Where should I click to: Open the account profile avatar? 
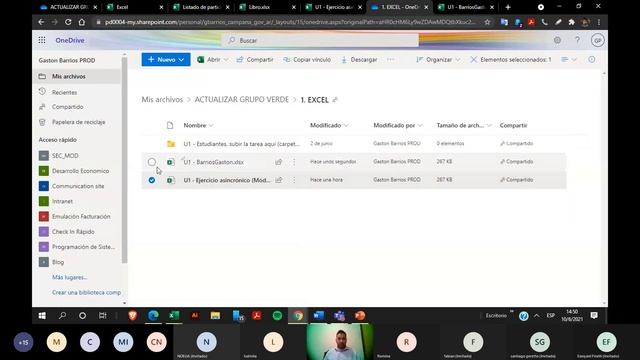[597, 40]
